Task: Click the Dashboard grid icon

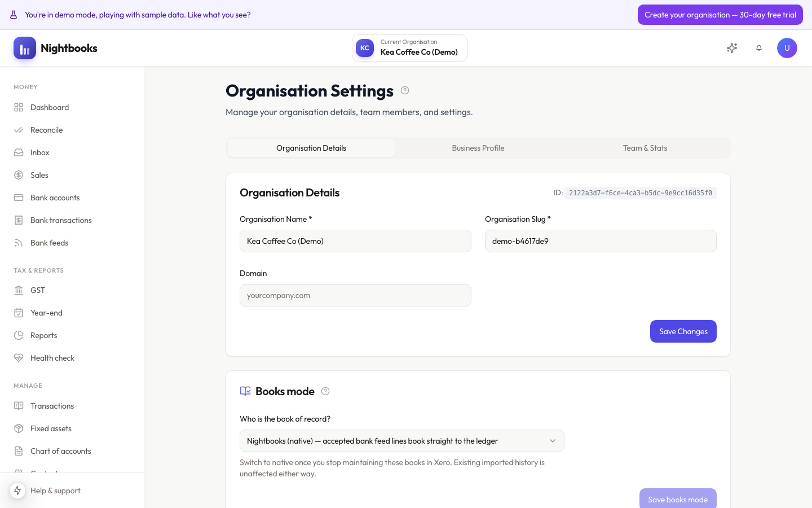Action: point(19,107)
